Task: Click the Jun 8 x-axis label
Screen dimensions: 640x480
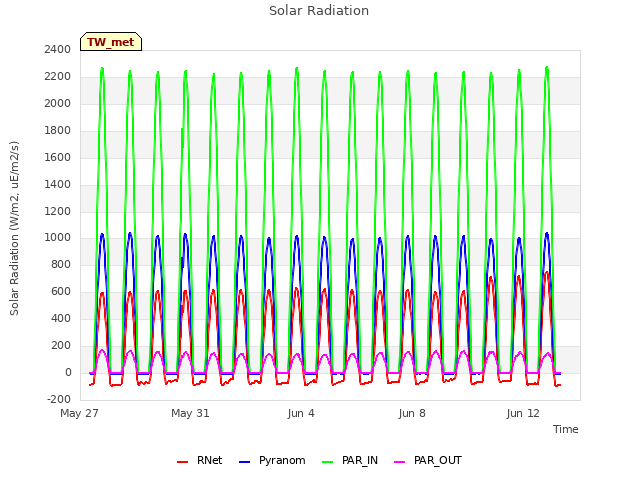Action: (412, 413)
